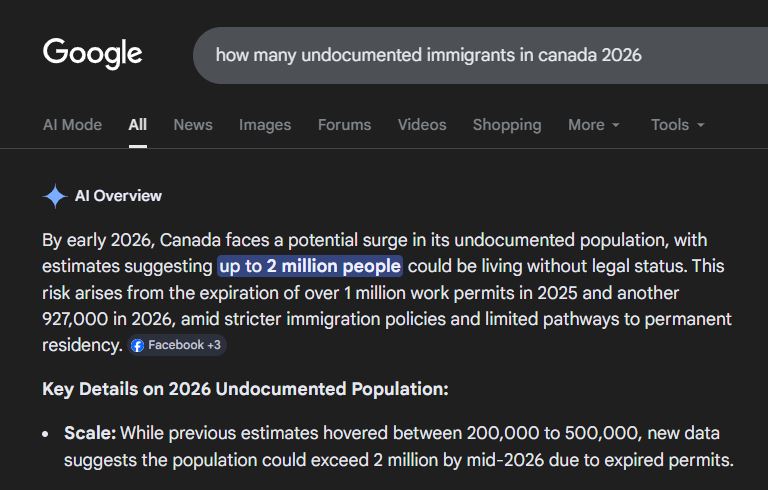Open the More dropdown
Screen dimensions: 768x490
(594, 125)
